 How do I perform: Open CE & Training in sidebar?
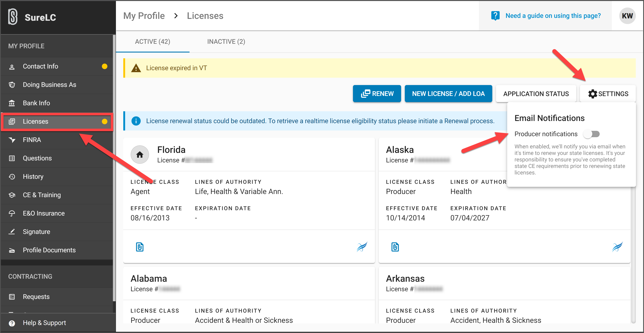coord(57,195)
